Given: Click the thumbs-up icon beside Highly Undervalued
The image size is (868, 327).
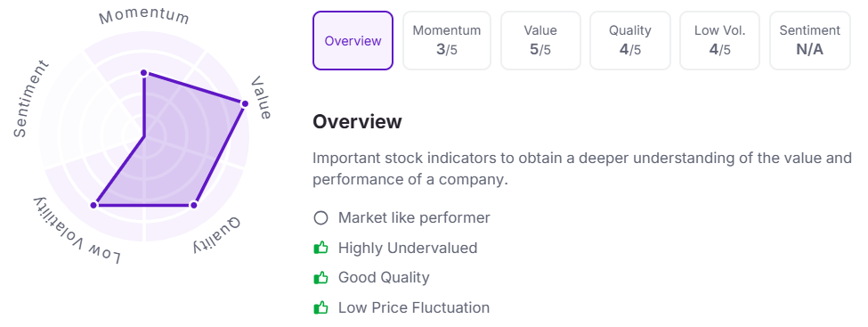Looking at the screenshot, I should coord(320,248).
